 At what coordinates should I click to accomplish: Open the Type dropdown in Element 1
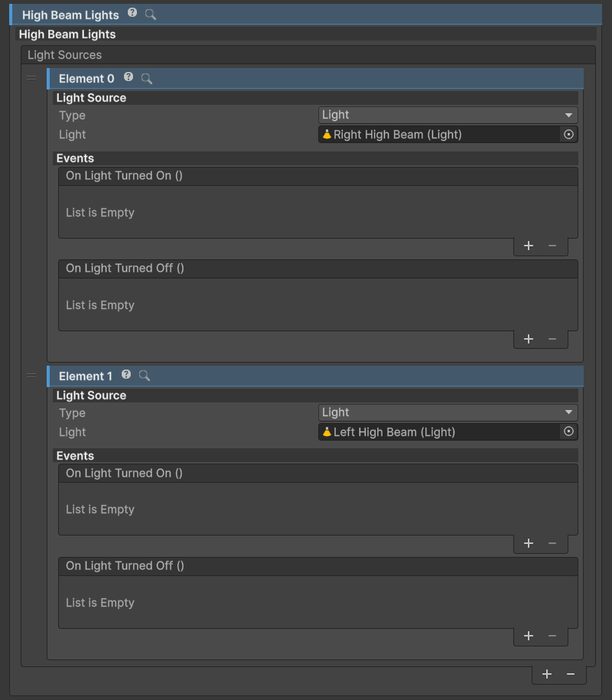point(448,412)
